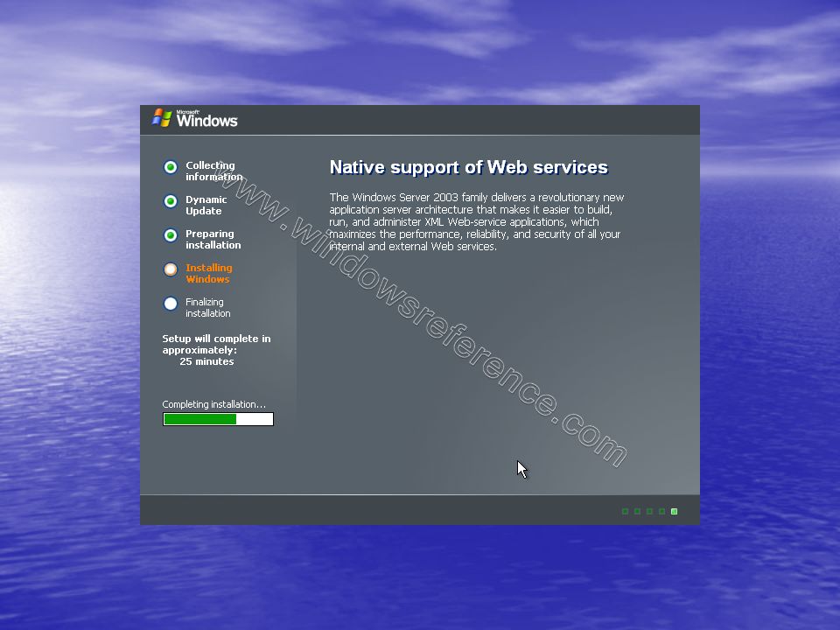The width and height of the screenshot is (840, 630).
Task: Click the highlighted last slide square
Action: pos(674,512)
